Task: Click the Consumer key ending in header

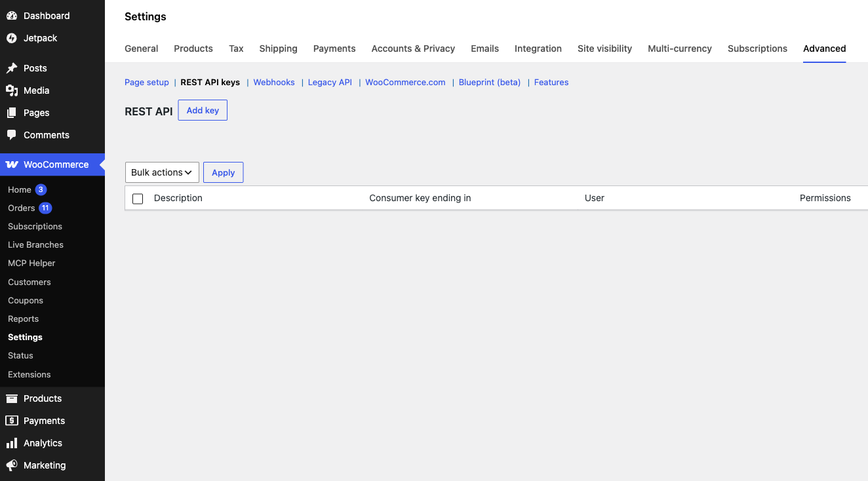Action: point(420,198)
